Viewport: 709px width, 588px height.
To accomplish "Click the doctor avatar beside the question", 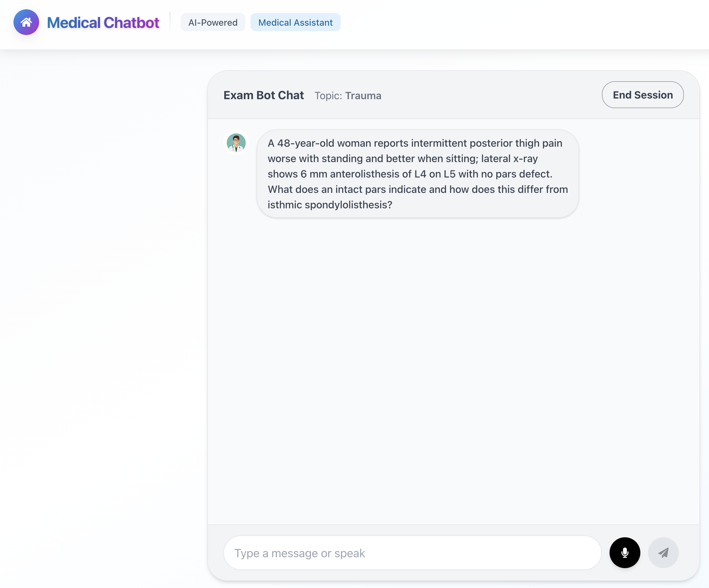I will coord(236,142).
